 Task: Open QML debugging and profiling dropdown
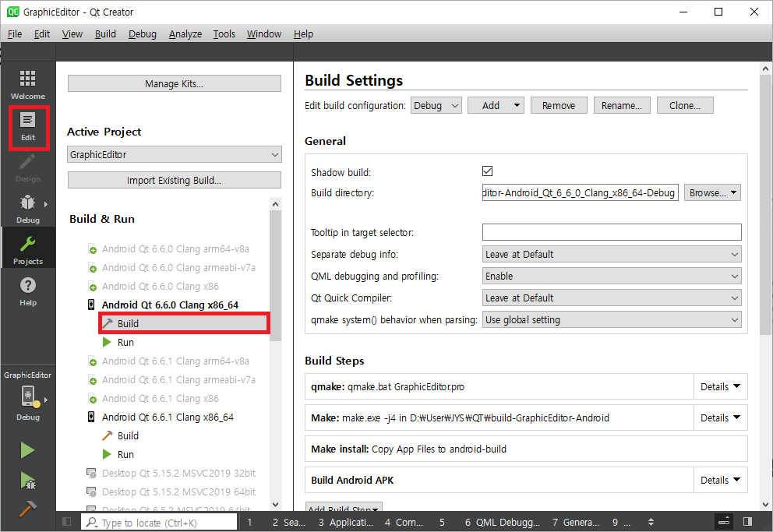611,277
